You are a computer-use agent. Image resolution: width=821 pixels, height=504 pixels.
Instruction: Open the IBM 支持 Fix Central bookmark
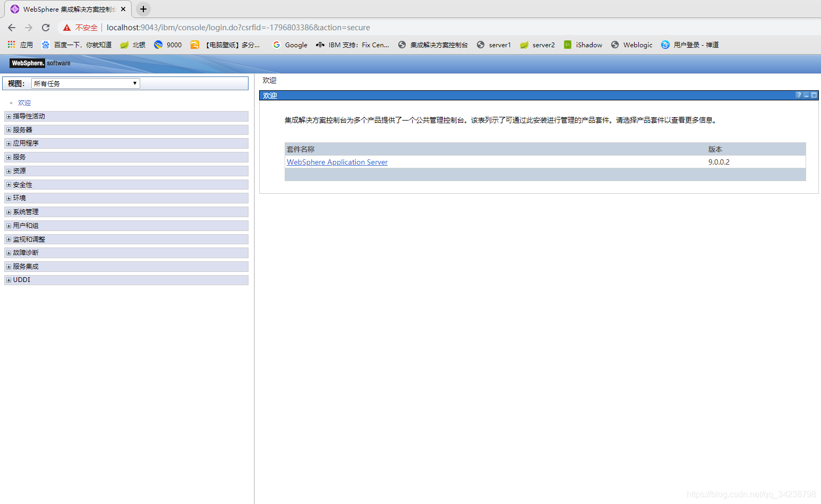(353, 45)
